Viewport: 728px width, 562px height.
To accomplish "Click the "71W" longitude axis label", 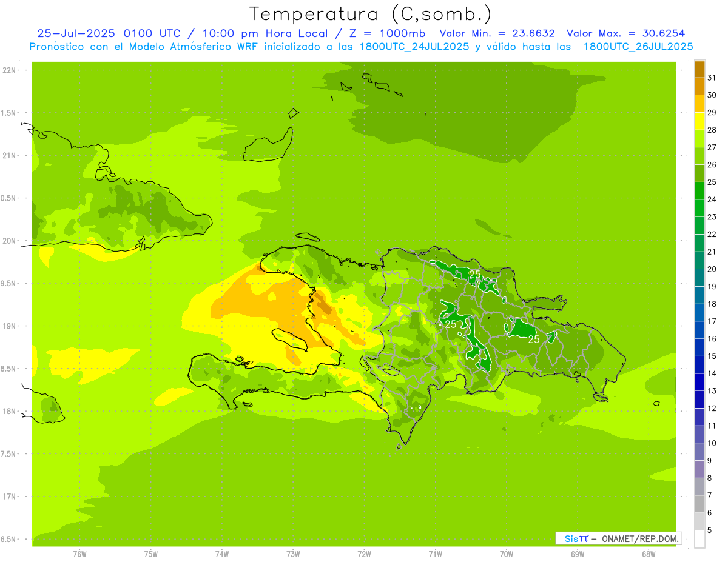I will pyautogui.click(x=435, y=554).
